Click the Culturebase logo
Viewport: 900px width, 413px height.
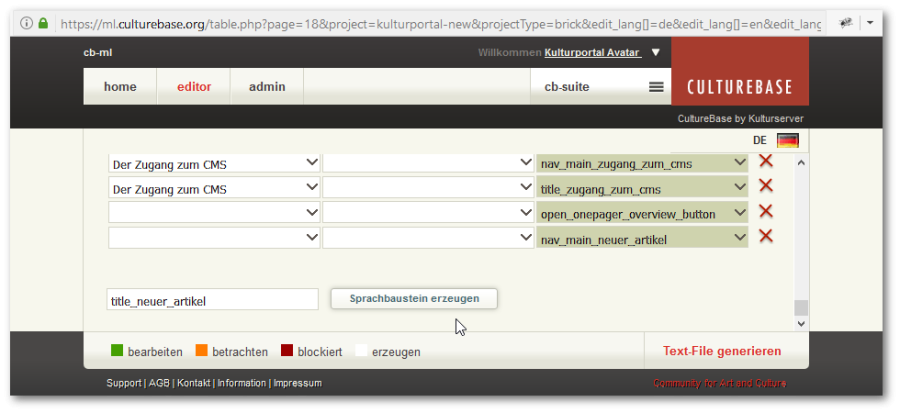(x=739, y=87)
